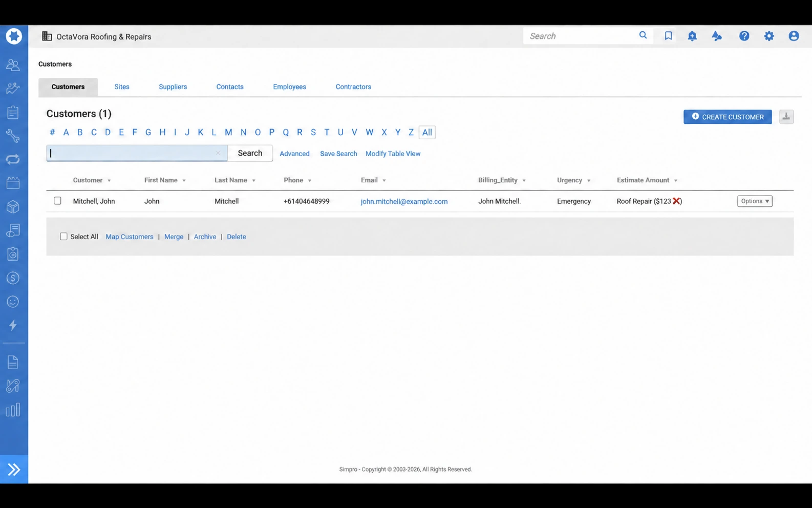Open the lightning bolt sidebar icon

pos(13,325)
